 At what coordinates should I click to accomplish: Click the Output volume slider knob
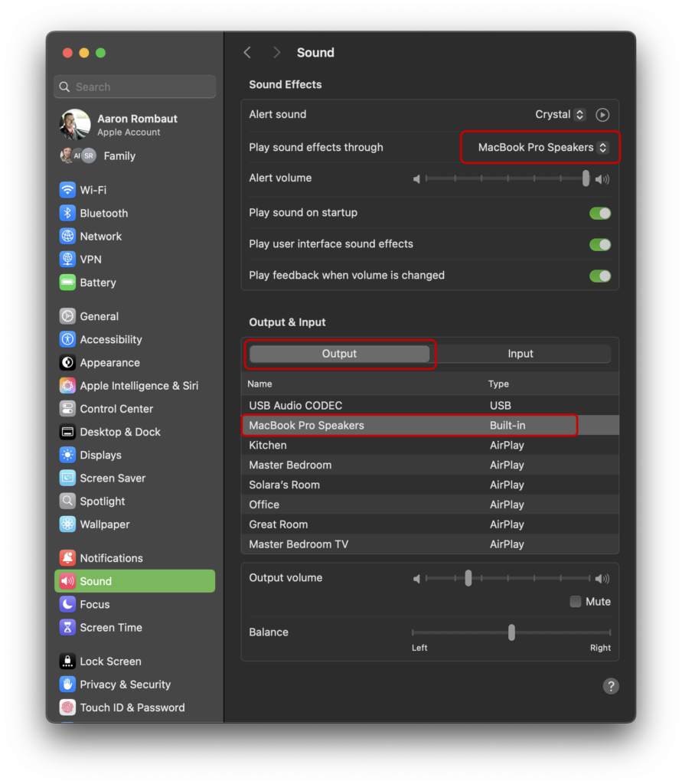[x=468, y=578]
